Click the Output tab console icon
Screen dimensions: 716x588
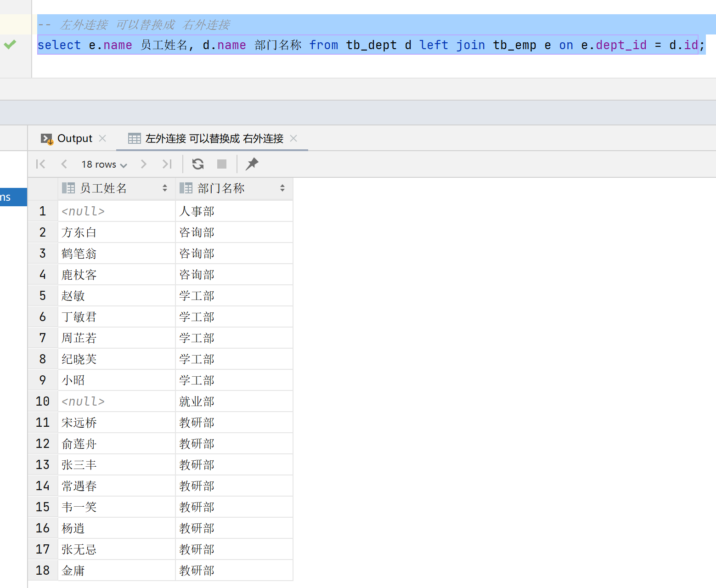(47, 139)
